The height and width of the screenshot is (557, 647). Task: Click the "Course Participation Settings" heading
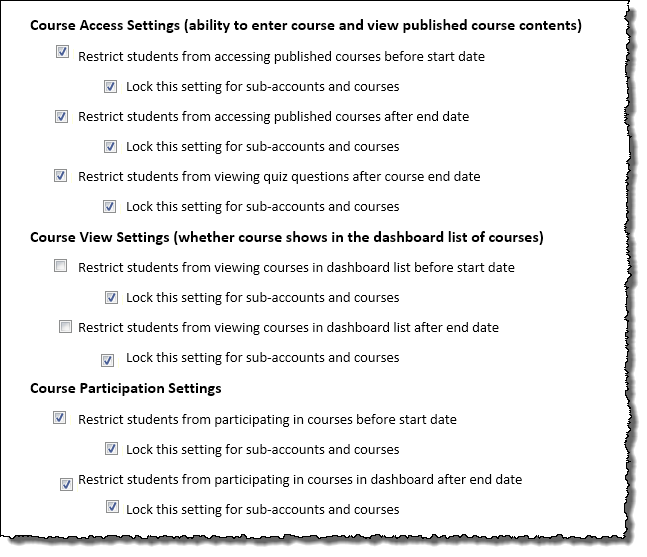point(126,388)
